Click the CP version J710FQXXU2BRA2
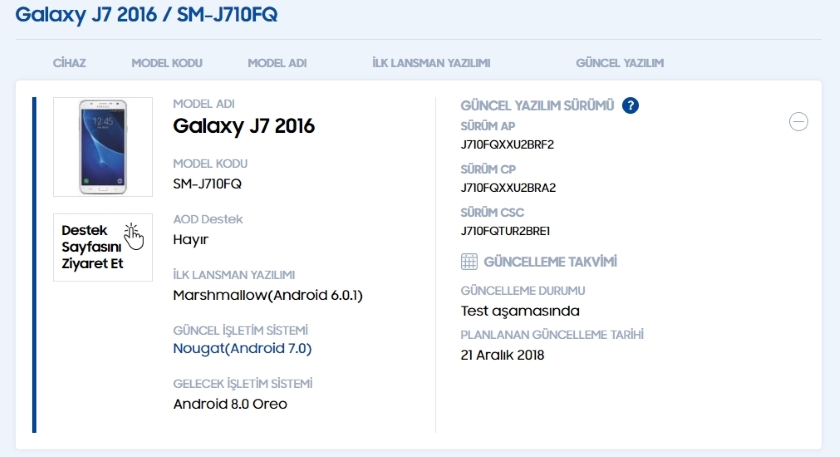This screenshot has width=840, height=457. click(508, 188)
